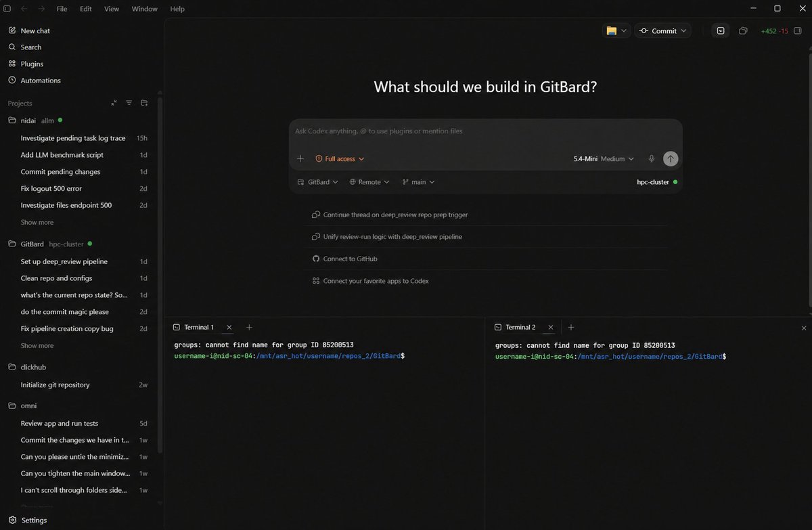Image resolution: width=812 pixels, height=530 pixels.
Task: Start voice dictation with microphone icon
Action: point(652,158)
